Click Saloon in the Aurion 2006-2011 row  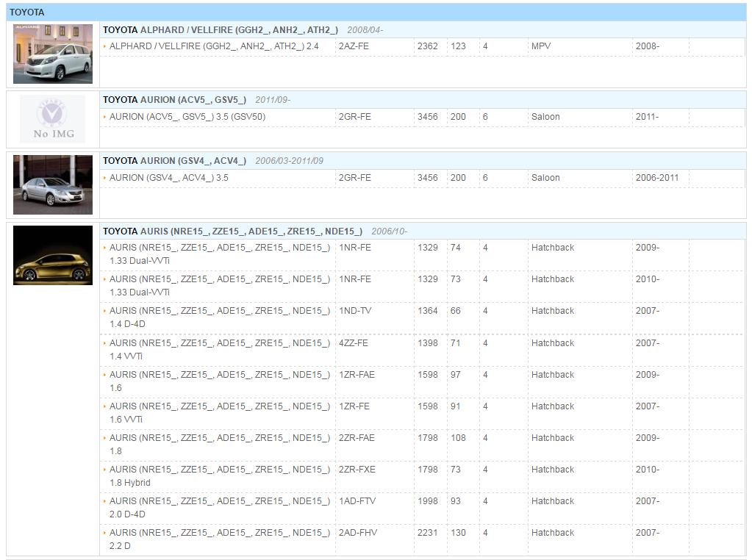(545, 178)
